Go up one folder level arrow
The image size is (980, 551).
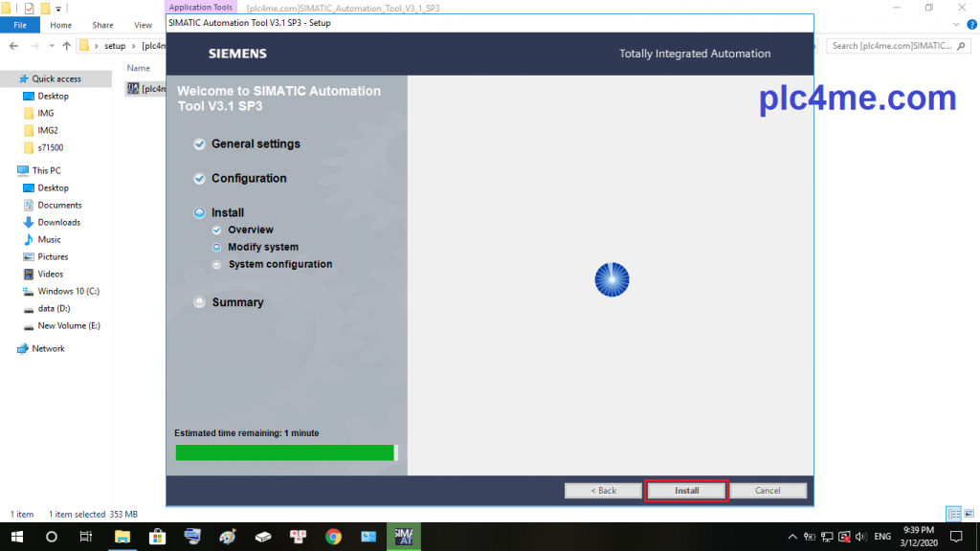click(x=66, y=46)
